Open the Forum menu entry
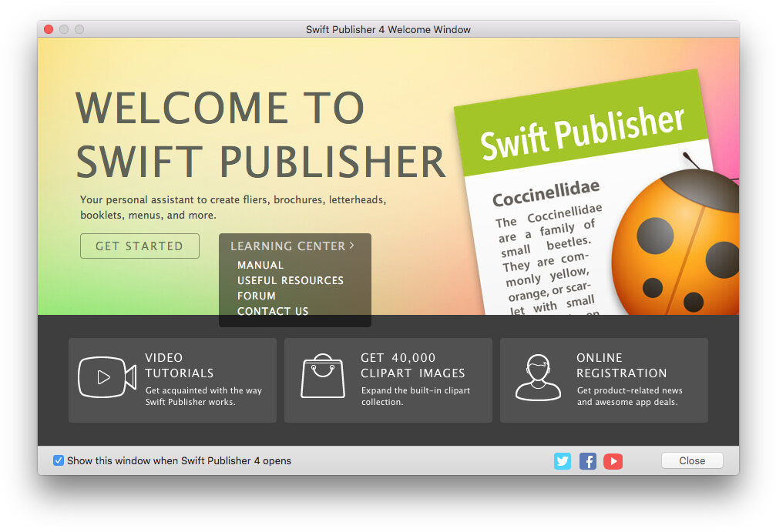The width and height of the screenshot is (776, 532). (x=257, y=296)
